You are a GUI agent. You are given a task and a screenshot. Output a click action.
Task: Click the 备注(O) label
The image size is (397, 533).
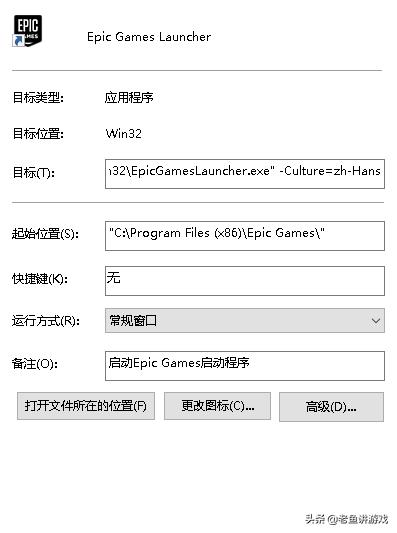click(x=35, y=364)
